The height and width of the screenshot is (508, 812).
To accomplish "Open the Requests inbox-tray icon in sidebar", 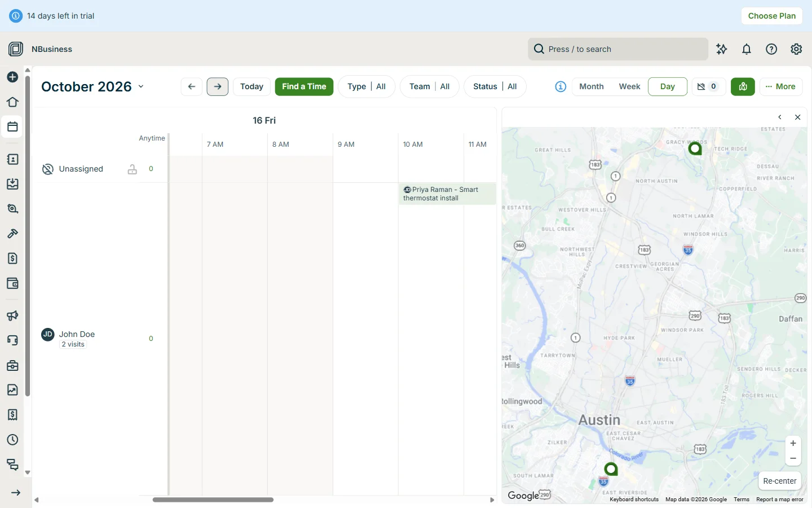I will coord(12,184).
